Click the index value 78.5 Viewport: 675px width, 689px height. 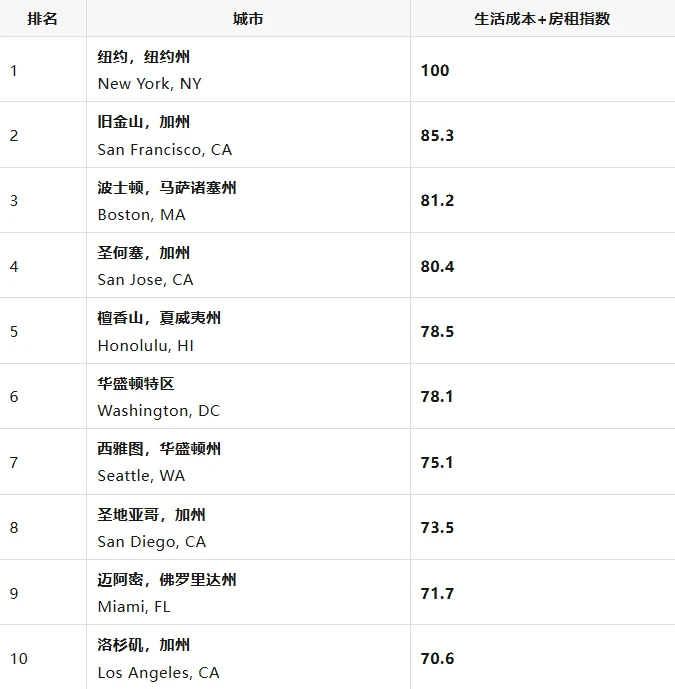point(437,331)
